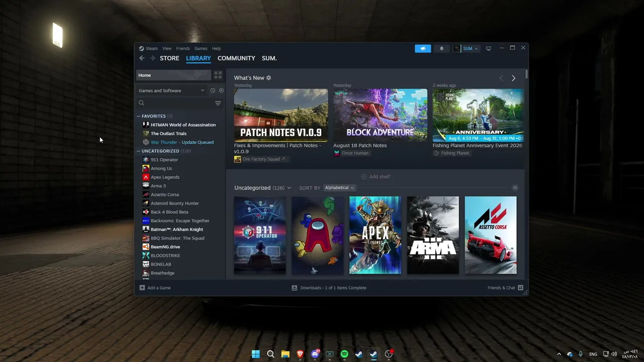
Task: Open the Help menu
Action: click(216, 48)
